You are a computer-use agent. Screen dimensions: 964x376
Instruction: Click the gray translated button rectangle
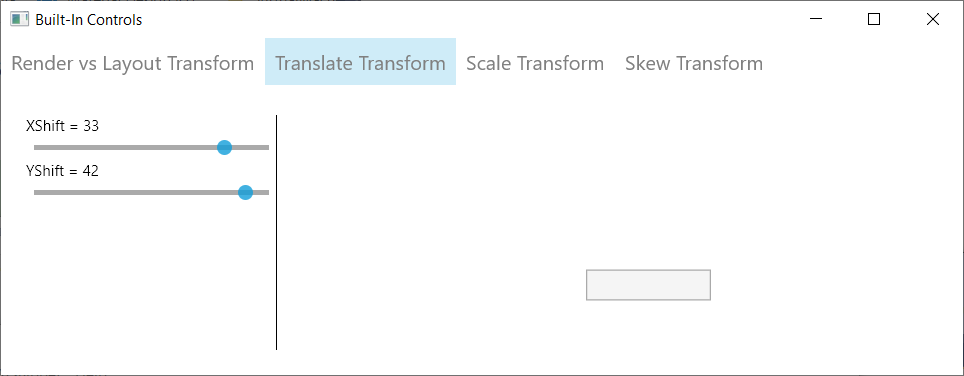[x=649, y=285]
